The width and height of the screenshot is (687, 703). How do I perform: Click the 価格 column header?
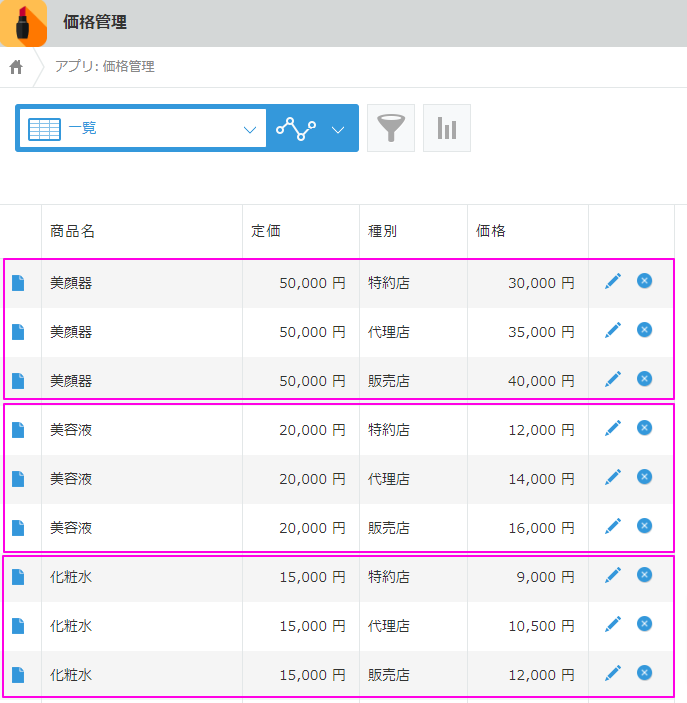pyautogui.click(x=491, y=231)
